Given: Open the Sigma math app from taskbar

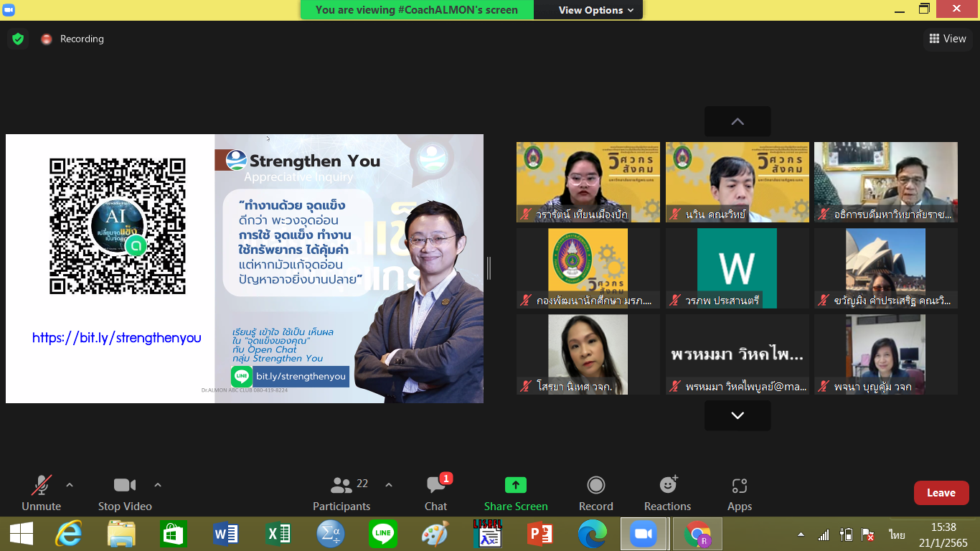Looking at the screenshot, I should point(331,534).
